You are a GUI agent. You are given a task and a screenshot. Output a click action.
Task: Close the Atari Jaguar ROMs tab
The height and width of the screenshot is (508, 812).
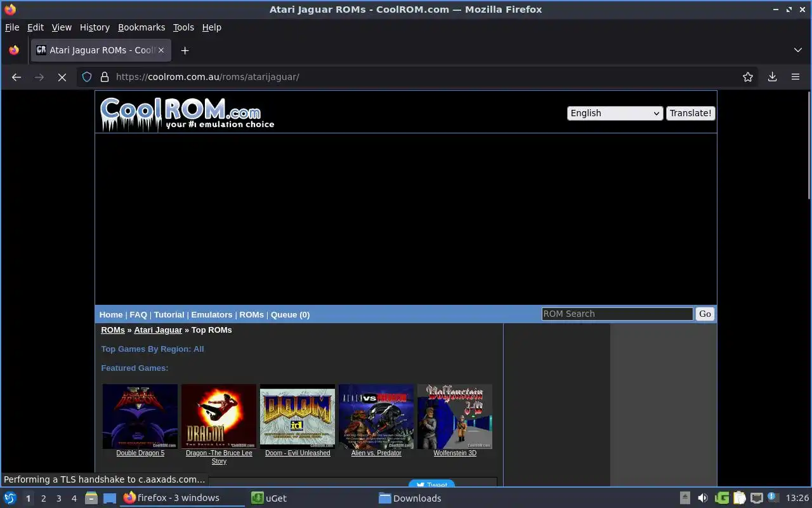click(161, 50)
